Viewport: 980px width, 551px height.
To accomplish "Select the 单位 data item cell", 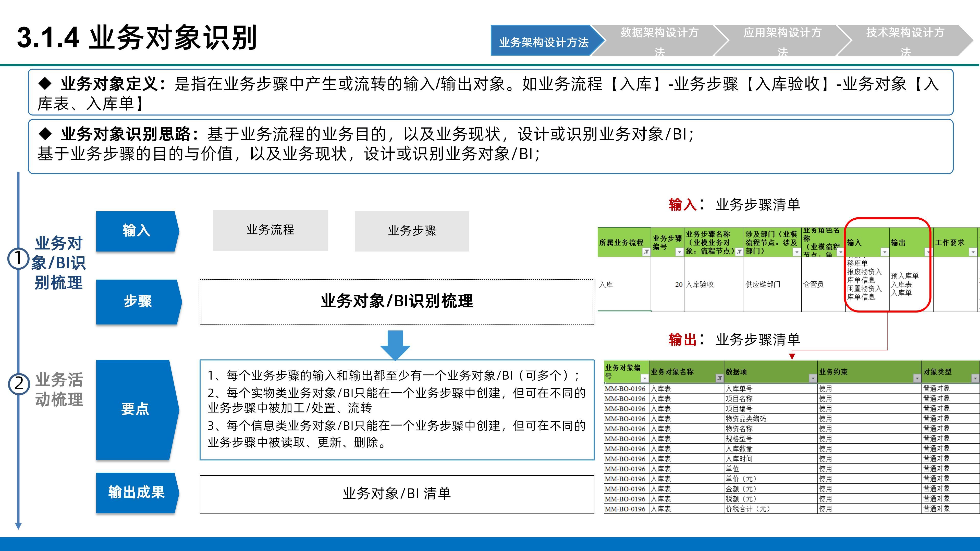I will coord(771,469).
